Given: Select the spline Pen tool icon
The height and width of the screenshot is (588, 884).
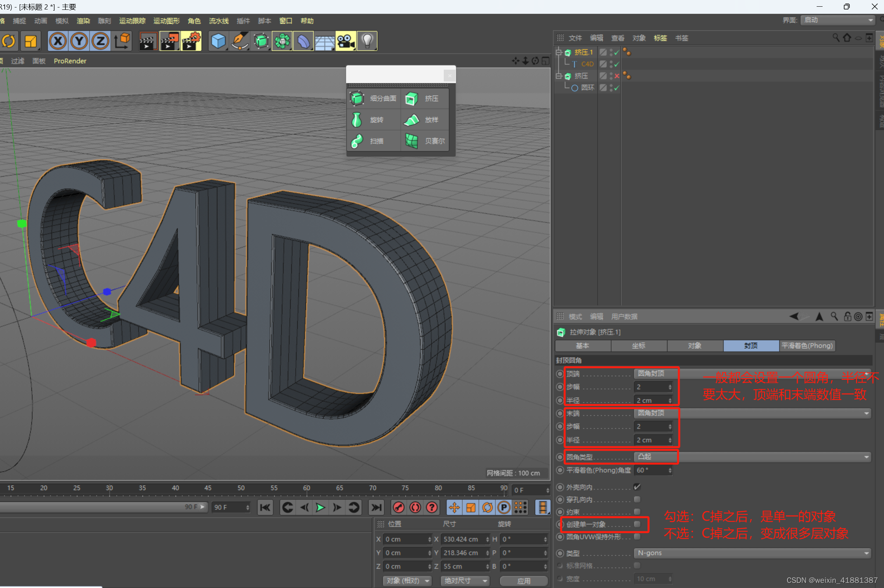Looking at the screenshot, I should [240, 41].
